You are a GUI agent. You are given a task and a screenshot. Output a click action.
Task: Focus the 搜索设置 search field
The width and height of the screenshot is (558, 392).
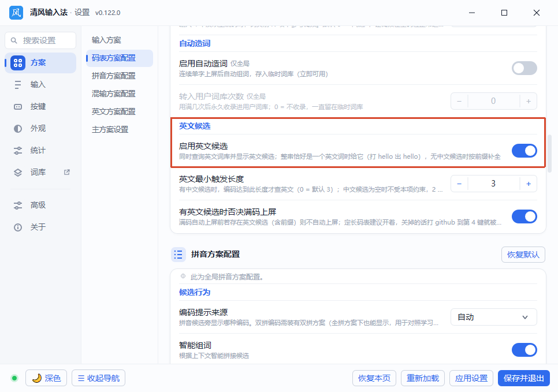[x=40, y=40]
